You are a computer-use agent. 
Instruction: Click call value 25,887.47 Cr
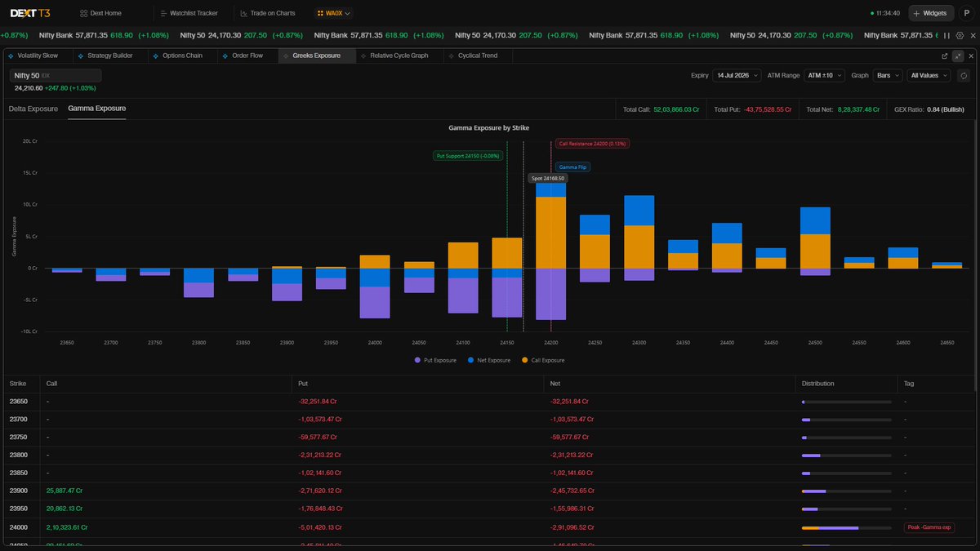coord(65,491)
